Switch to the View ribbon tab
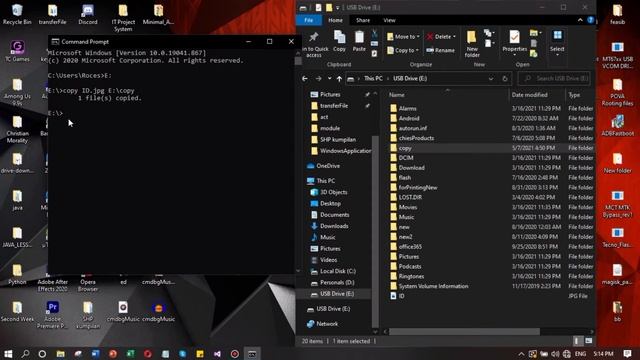Viewport: 640px width, 360px height. (x=389, y=20)
